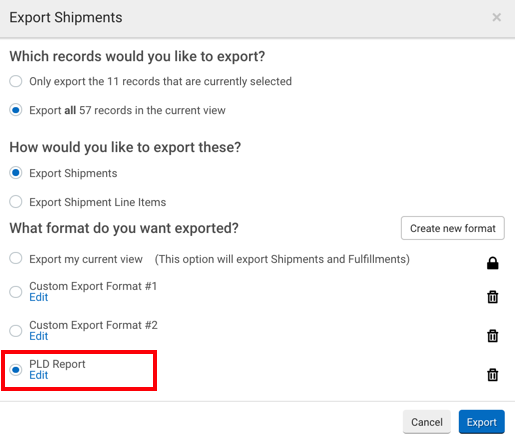515x440 pixels.
Task: Remove PLD Report using its trash icon
Action: coord(492,375)
